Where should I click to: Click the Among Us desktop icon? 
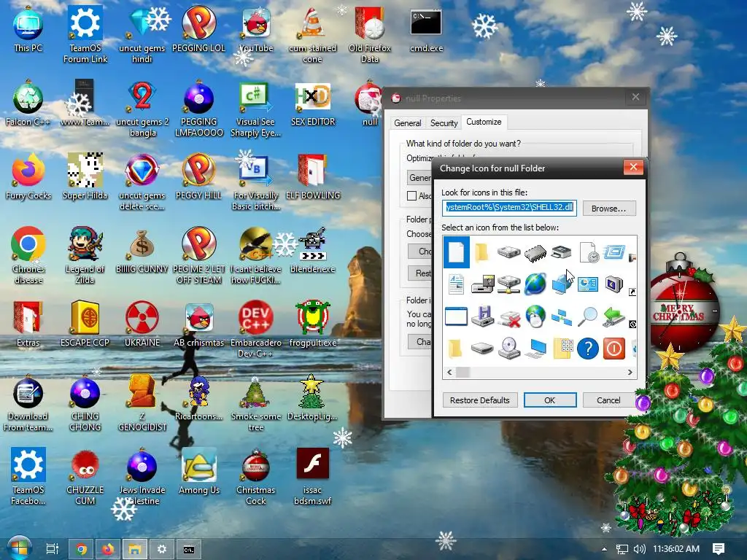(198, 472)
